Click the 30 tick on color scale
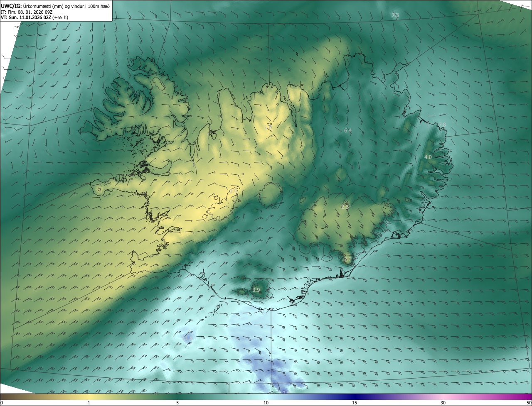Screen dimensions: 532x406 tap(443, 403)
